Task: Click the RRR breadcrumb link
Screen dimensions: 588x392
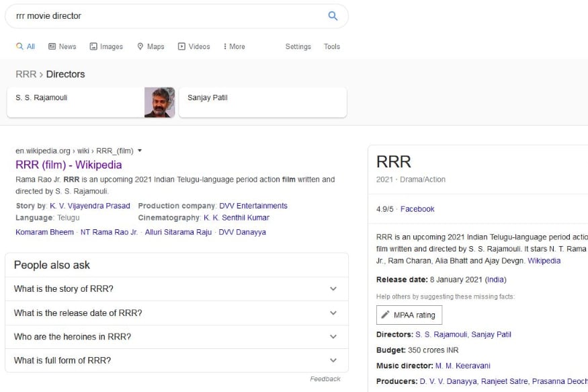Action: pyautogui.click(x=26, y=74)
